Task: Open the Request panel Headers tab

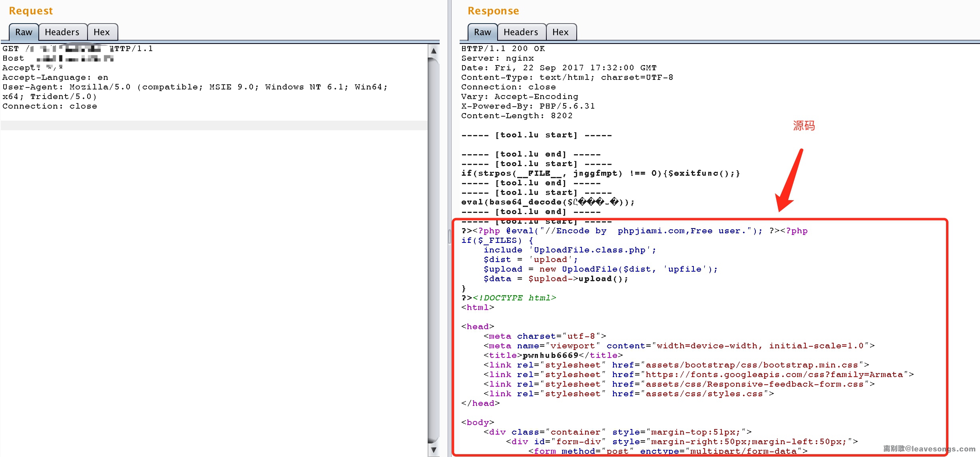Action: [62, 32]
